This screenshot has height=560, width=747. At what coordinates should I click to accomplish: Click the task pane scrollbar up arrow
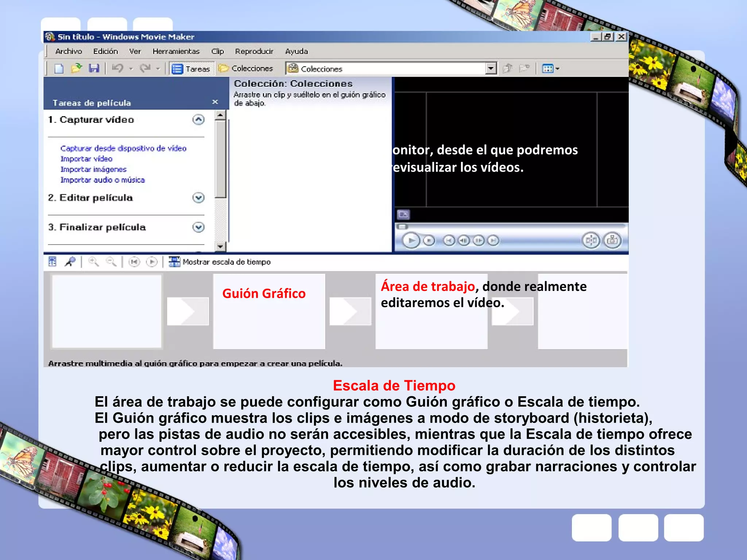[x=220, y=115]
